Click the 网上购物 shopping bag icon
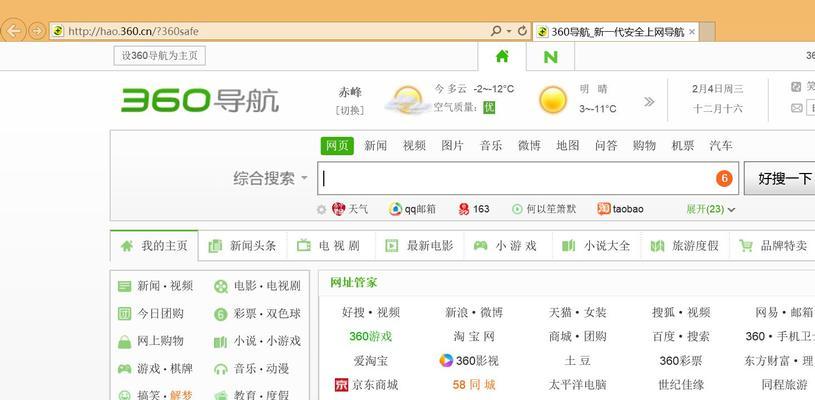The width and height of the screenshot is (815, 400). [124, 341]
